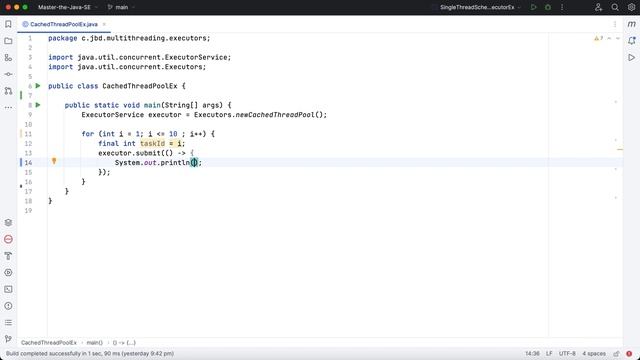Screen dimensions: 640x360
Task: Click newCachedThreadPool method call on line 9
Action: click(275, 115)
